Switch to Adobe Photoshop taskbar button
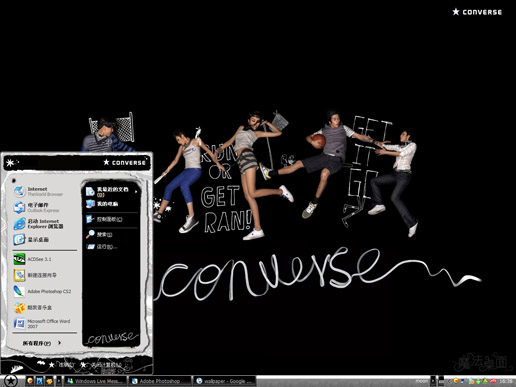The image size is (516, 387). (x=160, y=381)
